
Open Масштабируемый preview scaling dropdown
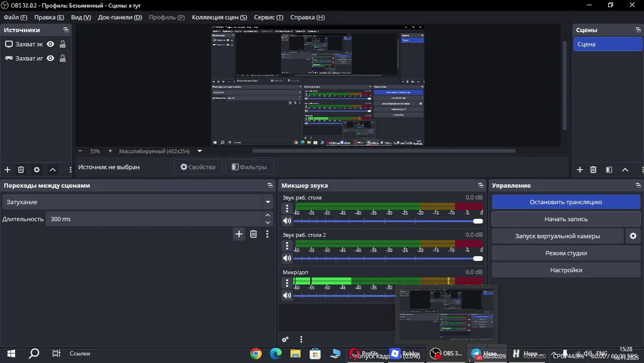tap(200, 151)
